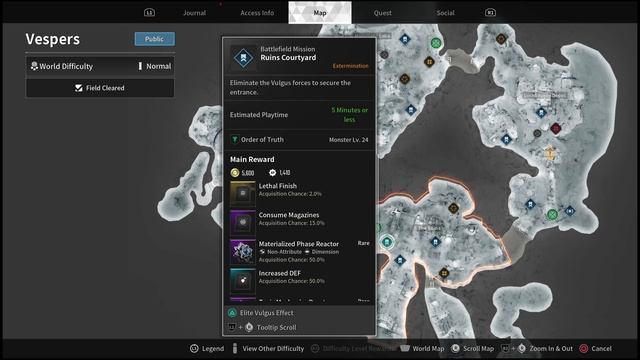Viewport: 640px width, 360px height.
Task: Click the 'Eliminate the Vulgus forces' description
Action: (290, 87)
